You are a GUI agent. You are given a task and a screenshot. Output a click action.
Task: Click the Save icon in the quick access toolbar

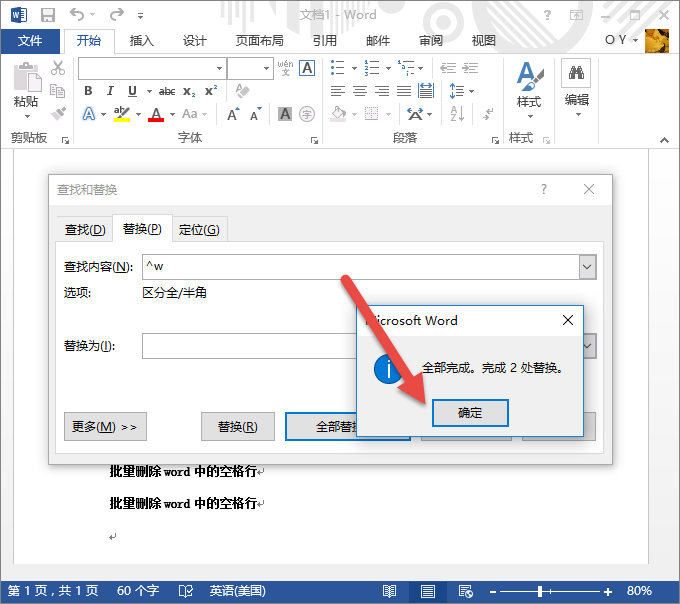coord(48,15)
